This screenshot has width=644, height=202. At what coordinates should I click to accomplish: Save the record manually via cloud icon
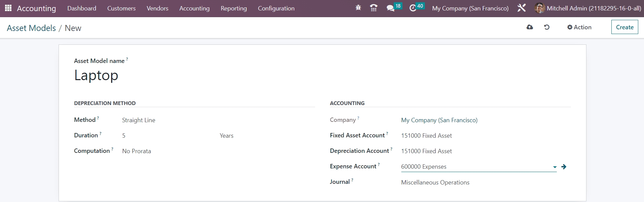coord(530,27)
